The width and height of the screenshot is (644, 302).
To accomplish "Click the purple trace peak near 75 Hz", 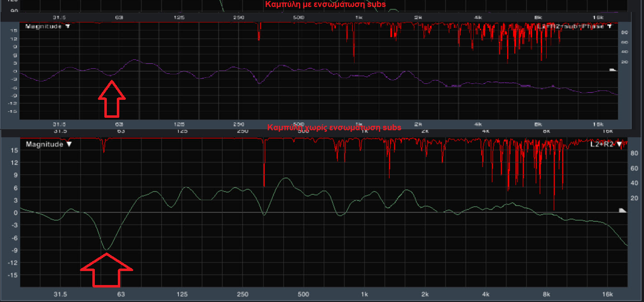I will pyautogui.click(x=135, y=60).
